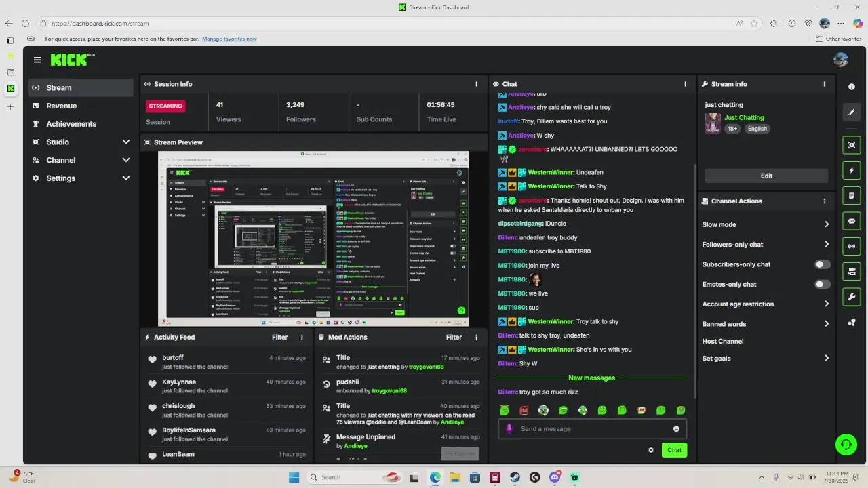The width and height of the screenshot is (868, 488).
Task: Open Chat panel three-dot options
Action: point(685,84)
